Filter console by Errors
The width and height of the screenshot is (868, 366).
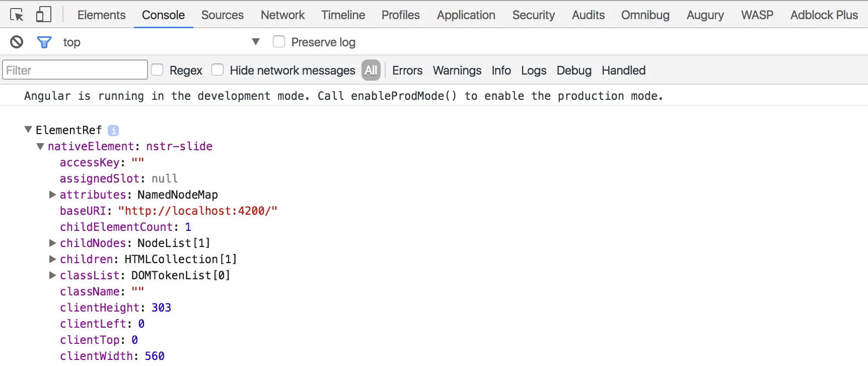tap(407, 71)
